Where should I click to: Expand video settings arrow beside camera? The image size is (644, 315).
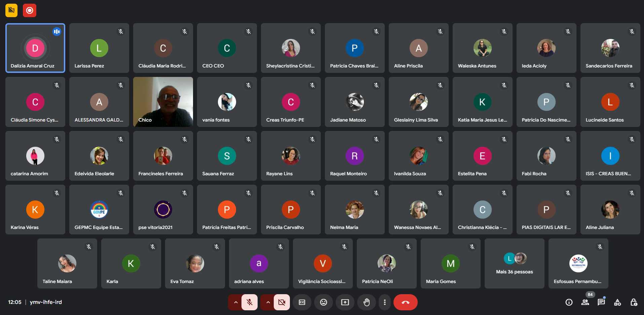click(268, 302)
